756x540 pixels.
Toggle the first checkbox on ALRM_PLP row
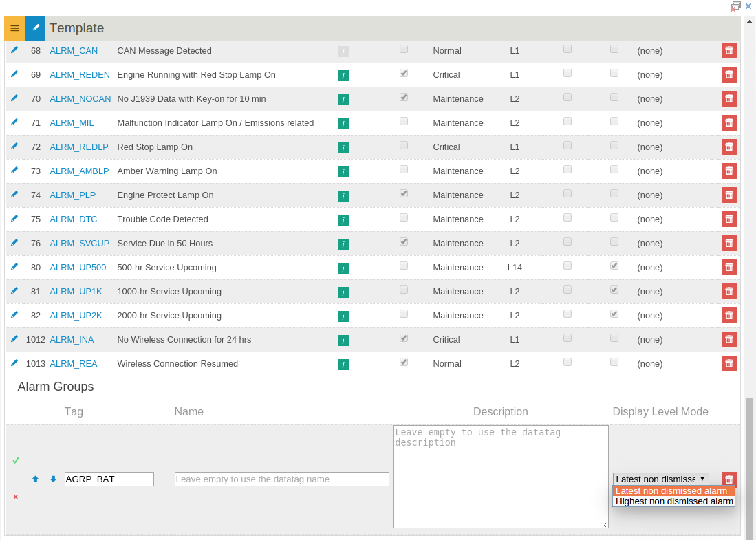pyautogui.click(x=404, y=193)
